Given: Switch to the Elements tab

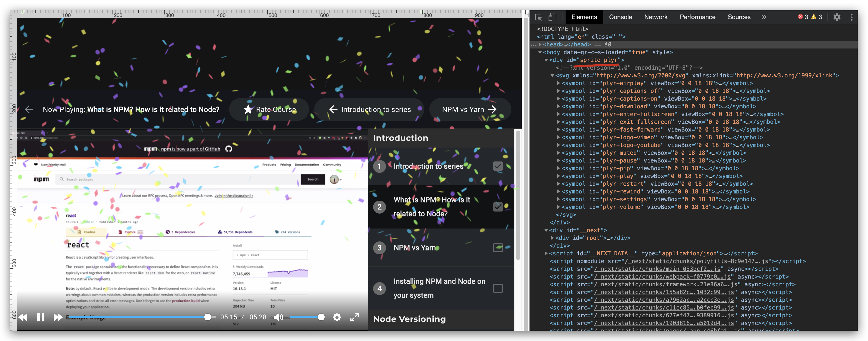Looking at the screenshot, I should pyautogui.click(x=584, y=17).
